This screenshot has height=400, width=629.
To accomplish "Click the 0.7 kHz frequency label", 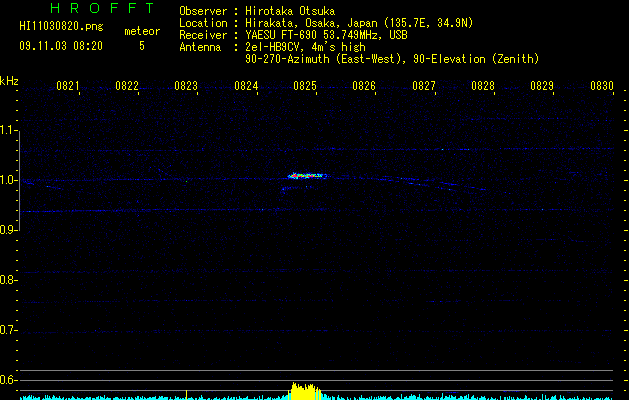I will 8,330.
